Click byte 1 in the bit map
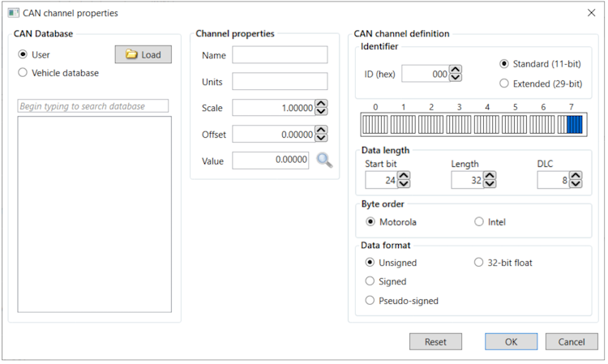Viewport: 608px width, 364px height. (403, 124)
